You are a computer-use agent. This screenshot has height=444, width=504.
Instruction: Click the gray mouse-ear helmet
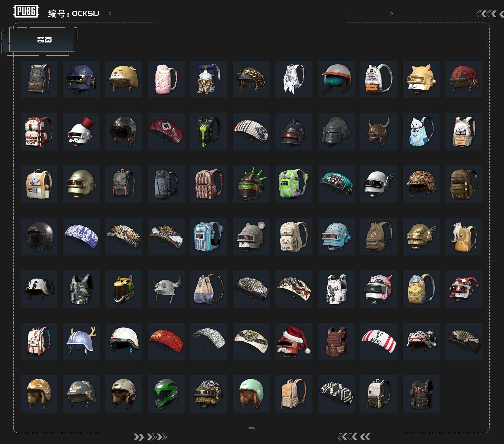click(x=251, y=237)
